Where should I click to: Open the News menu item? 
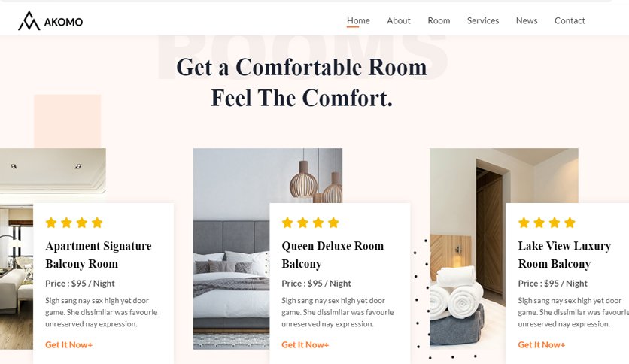(x=527, y=20)
